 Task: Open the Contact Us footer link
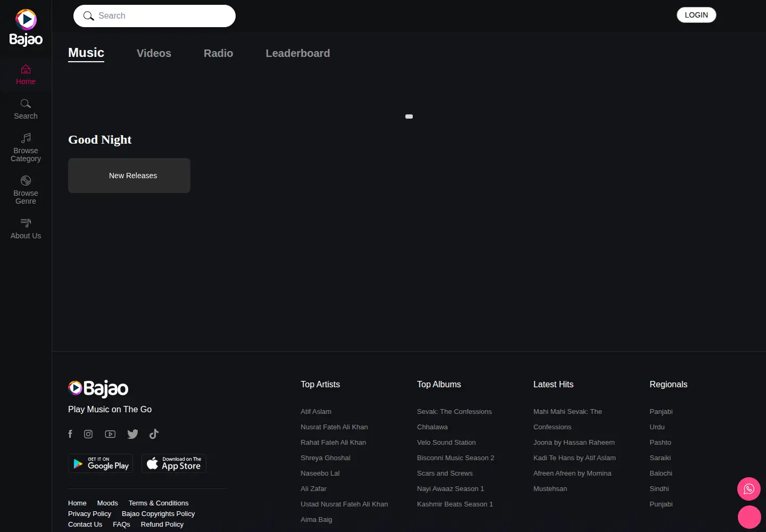click(85, 525)
